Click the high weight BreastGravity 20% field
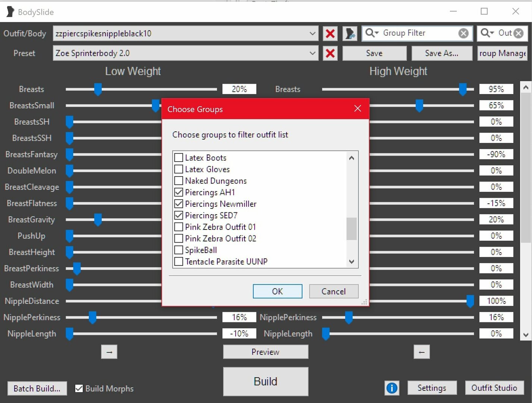Screen dimensions: 532x403 click(496, 220)
